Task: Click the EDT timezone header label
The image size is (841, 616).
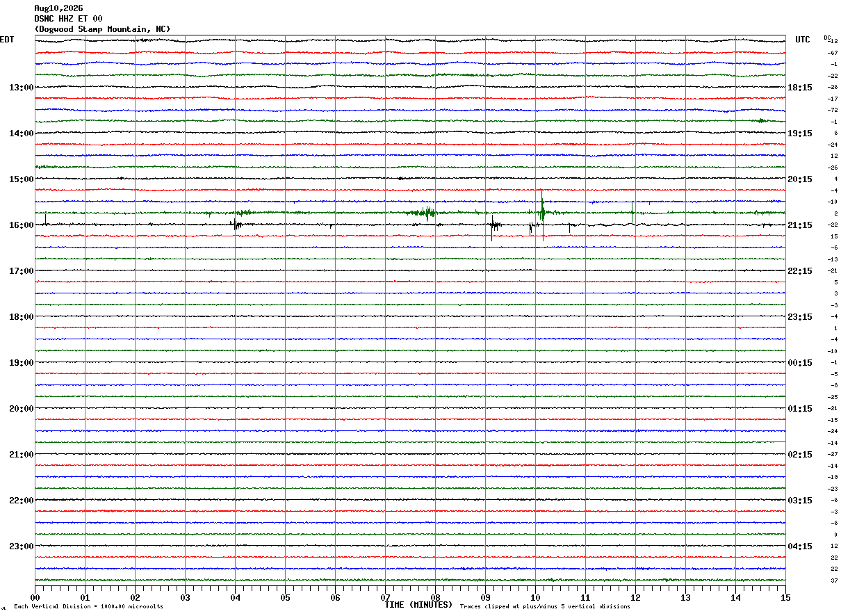Action: [x=7, y=40]
